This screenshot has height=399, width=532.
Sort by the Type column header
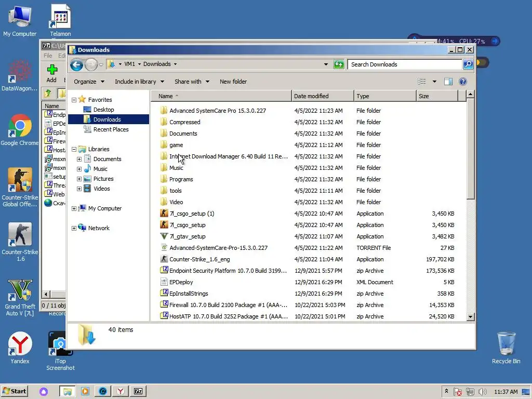pos(385,96)
